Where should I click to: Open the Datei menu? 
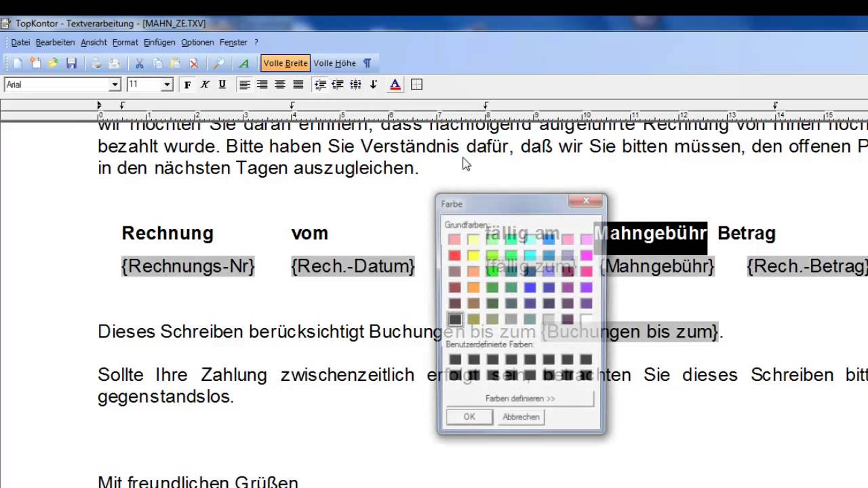pyautogui.click(x=20, y=42)
